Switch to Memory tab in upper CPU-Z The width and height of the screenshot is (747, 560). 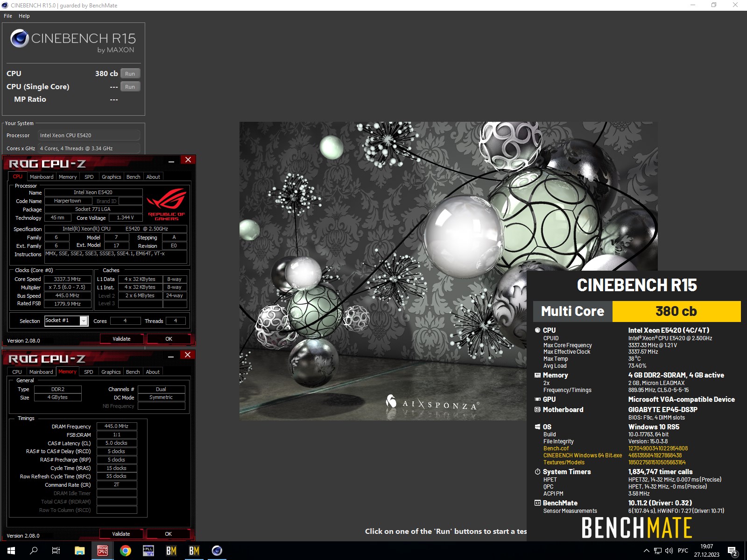pos(68,177)
